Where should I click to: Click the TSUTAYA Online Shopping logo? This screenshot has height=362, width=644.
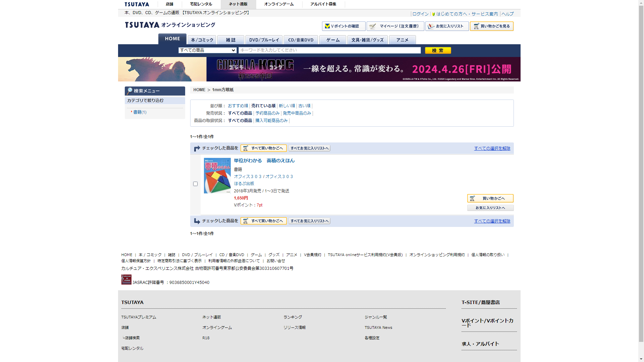[170, 25]
